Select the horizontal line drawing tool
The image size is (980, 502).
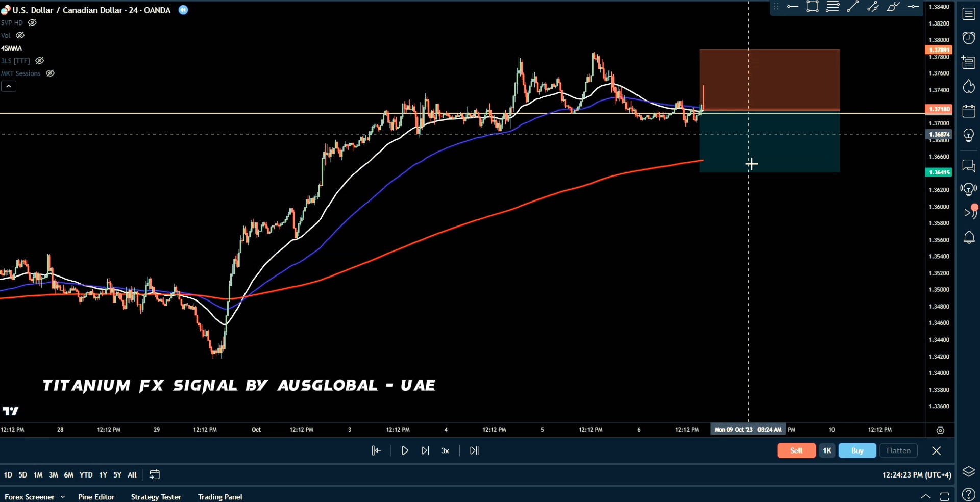pyautogui.click(x=792, y=7)
